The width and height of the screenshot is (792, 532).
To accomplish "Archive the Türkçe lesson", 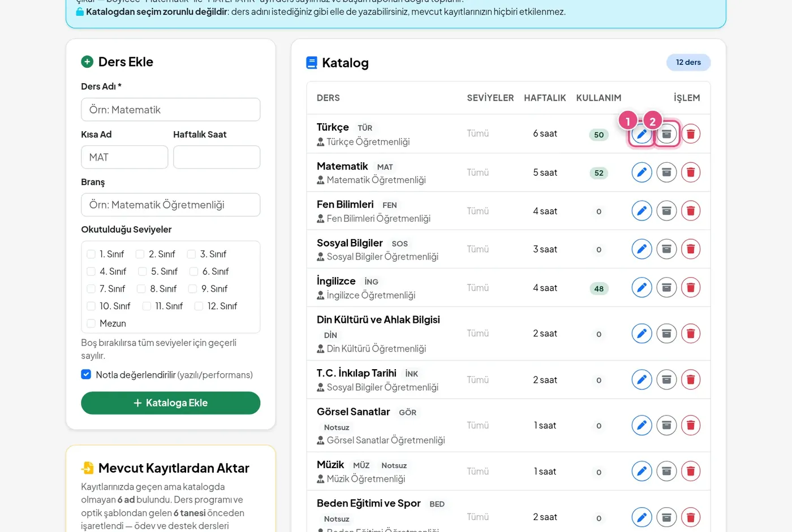I will pos(666,134).
